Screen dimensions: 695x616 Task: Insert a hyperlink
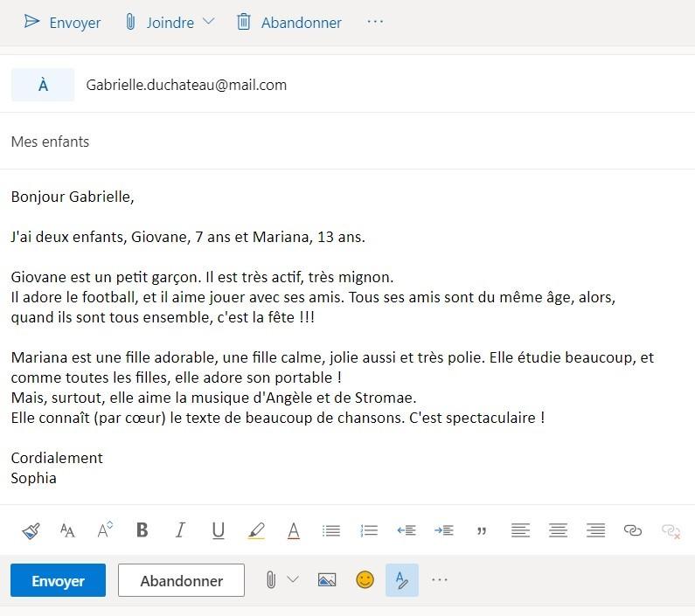point(633,530)
